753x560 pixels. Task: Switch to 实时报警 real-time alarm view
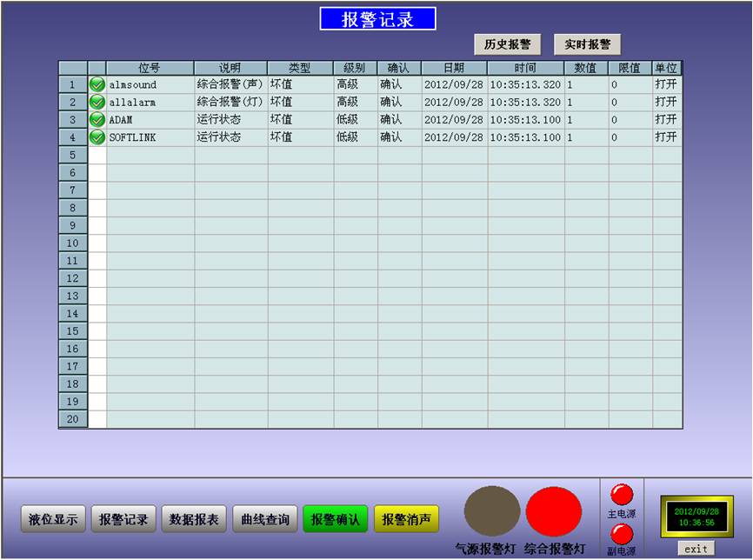588,44
